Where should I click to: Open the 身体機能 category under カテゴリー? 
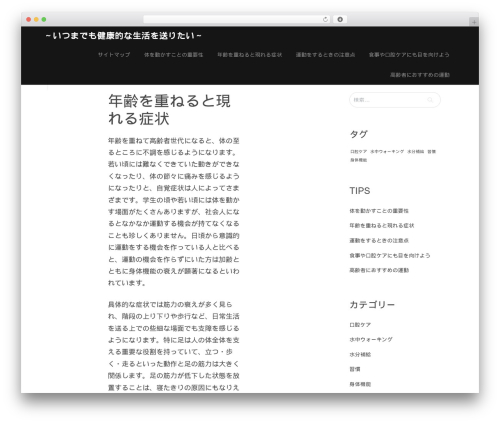[x=360, y=384]
